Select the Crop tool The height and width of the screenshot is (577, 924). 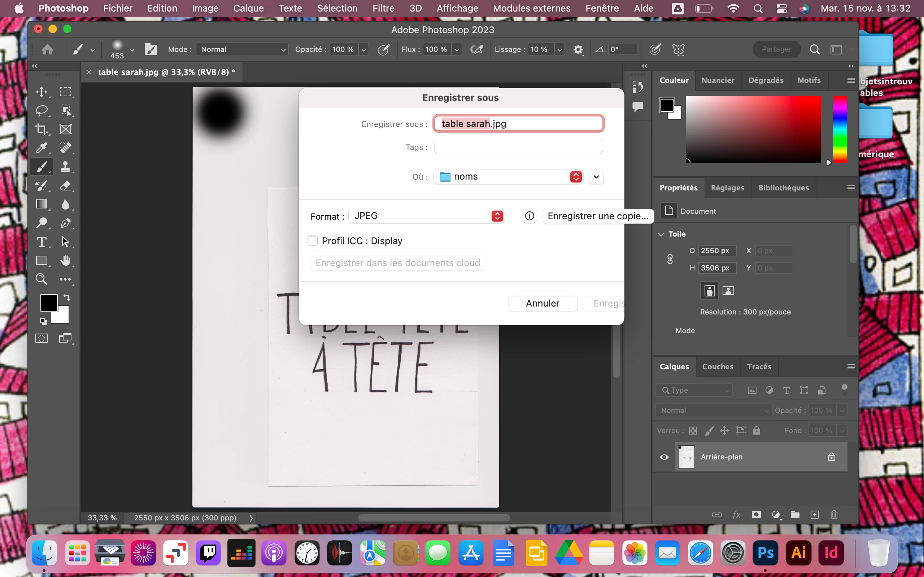41,129
